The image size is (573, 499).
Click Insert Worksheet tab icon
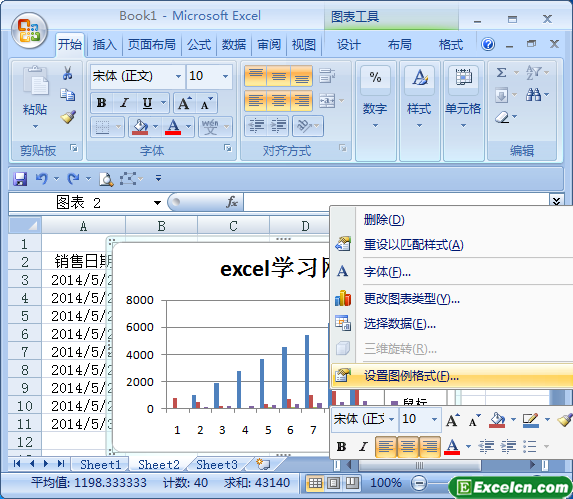pyautogui.click(x=263, y=464)
